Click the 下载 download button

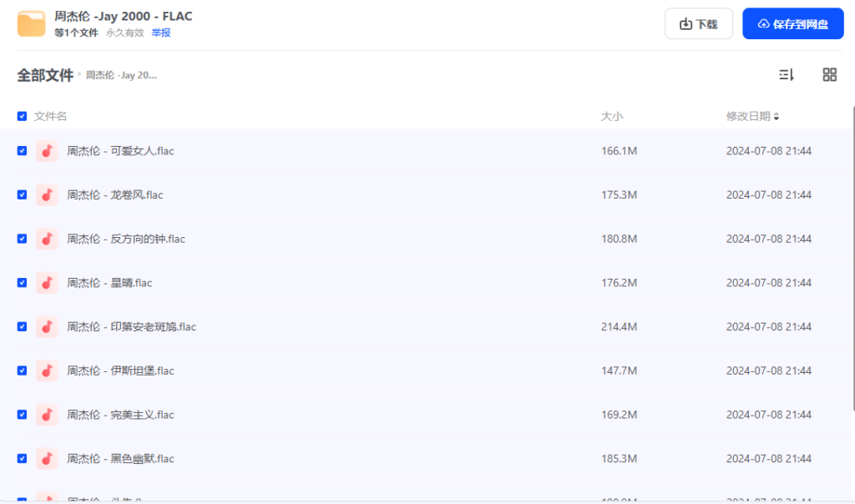click(699, 23)
